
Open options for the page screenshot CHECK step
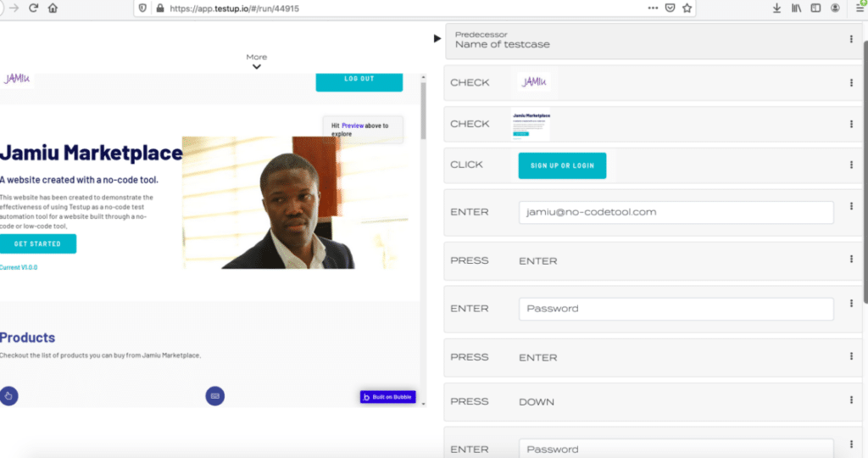coord(851,124)
